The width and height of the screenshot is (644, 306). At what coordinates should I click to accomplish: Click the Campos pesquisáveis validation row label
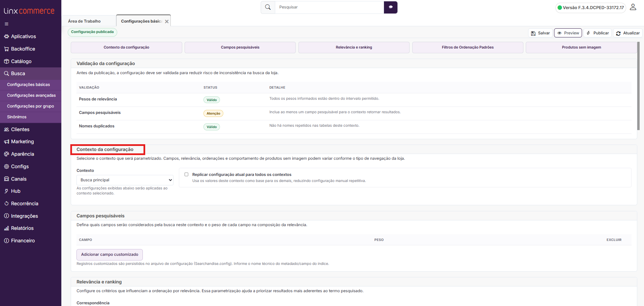[x=100, y=113]
